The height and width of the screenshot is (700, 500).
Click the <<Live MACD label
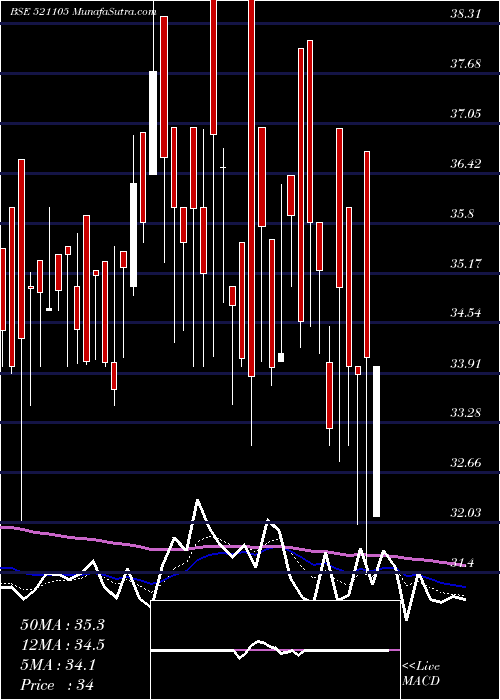click(x=421, y=673)
